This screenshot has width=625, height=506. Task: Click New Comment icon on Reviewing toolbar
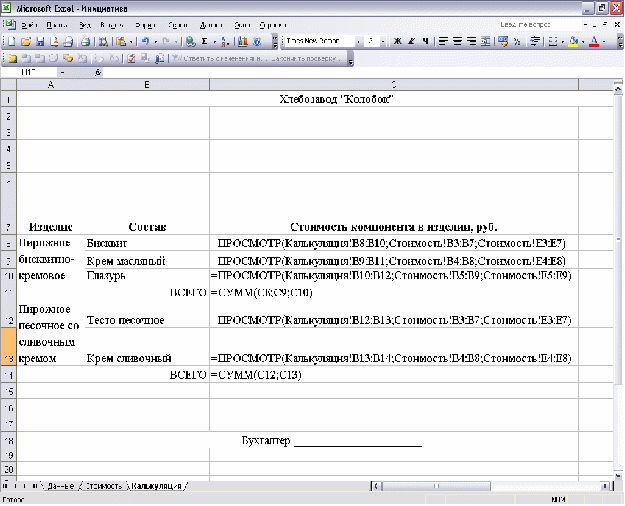tap(12, 59)
